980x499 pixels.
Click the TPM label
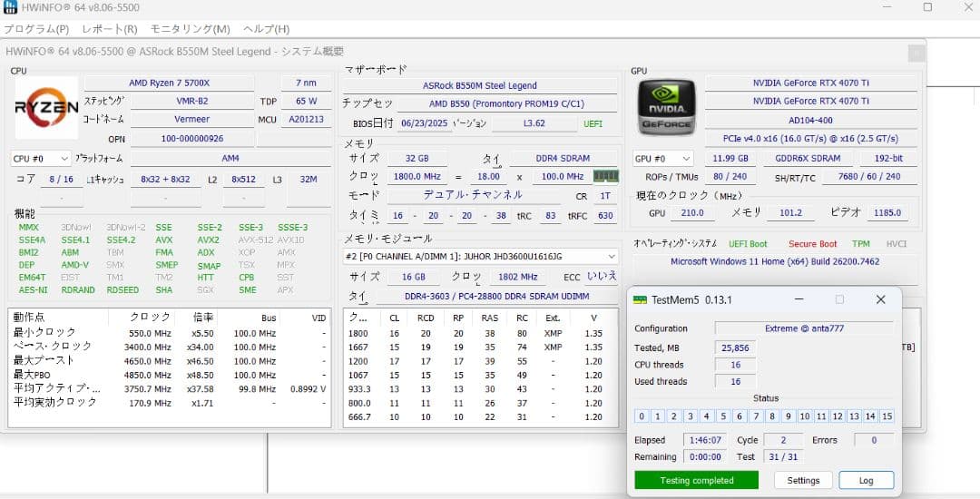(x=860, y=244)
